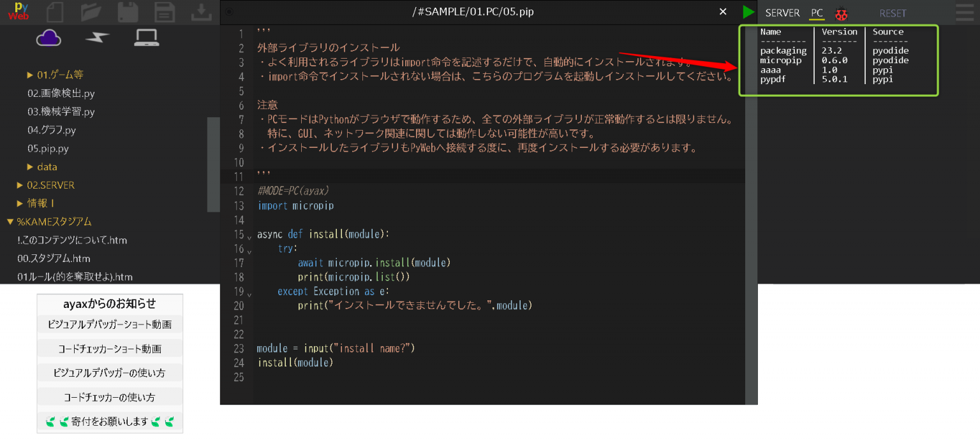980x443 pixels.
Task: Switch execution mode to SERVER
Action: tap(782, 12)
